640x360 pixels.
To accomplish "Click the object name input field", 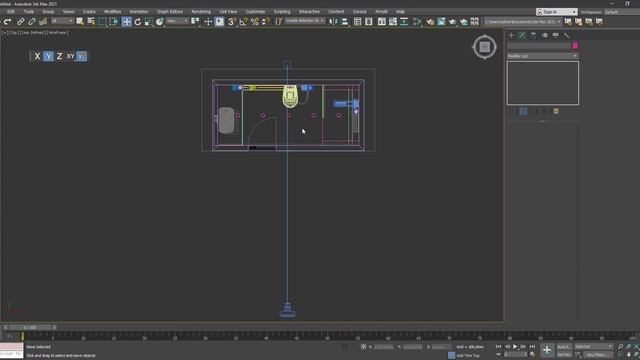I will coord(539,46).
